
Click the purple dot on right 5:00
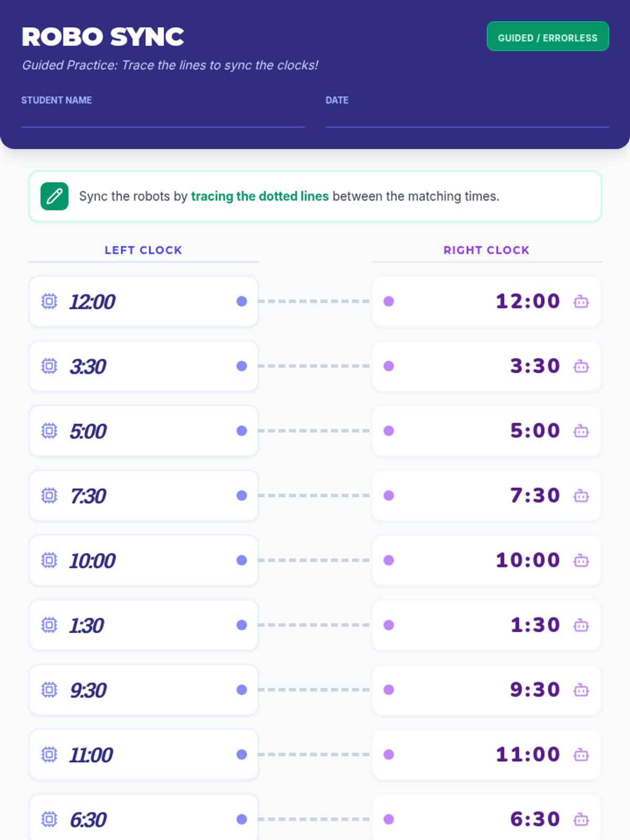click(389, 431)
